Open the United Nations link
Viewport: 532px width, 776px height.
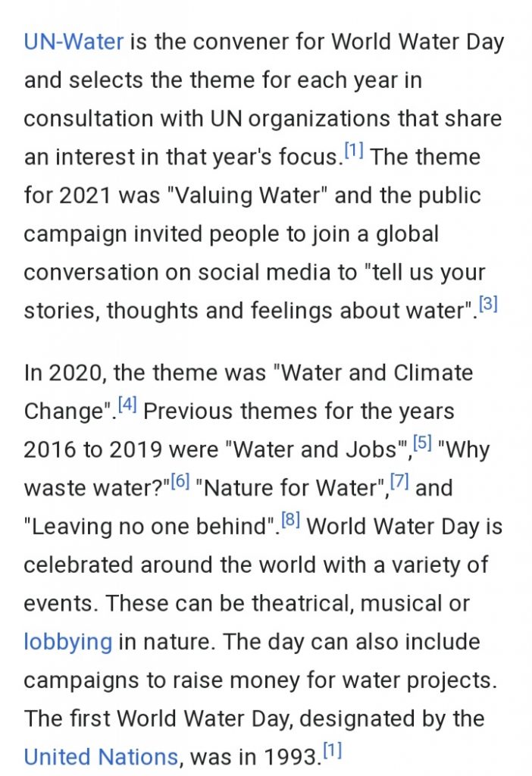point(101,756)
